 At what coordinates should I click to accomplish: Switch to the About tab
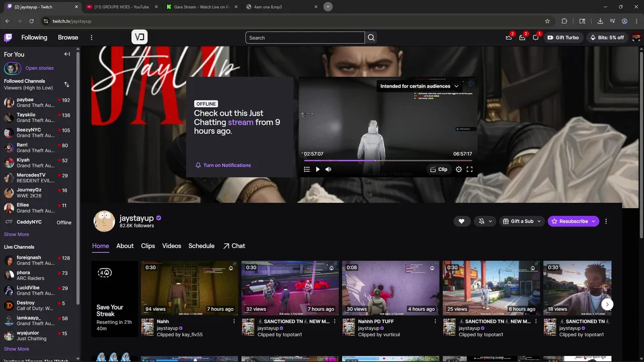coord(125,246)
